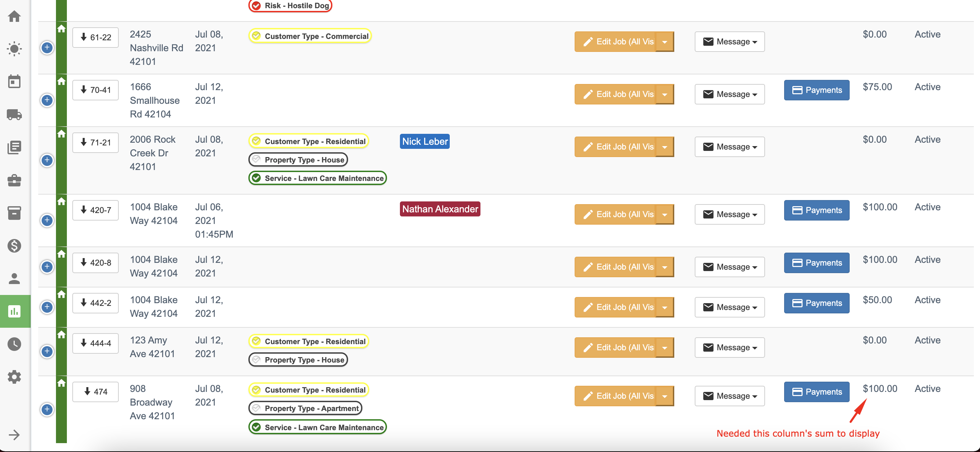Click Payments button for job 474

coord(817,392)
